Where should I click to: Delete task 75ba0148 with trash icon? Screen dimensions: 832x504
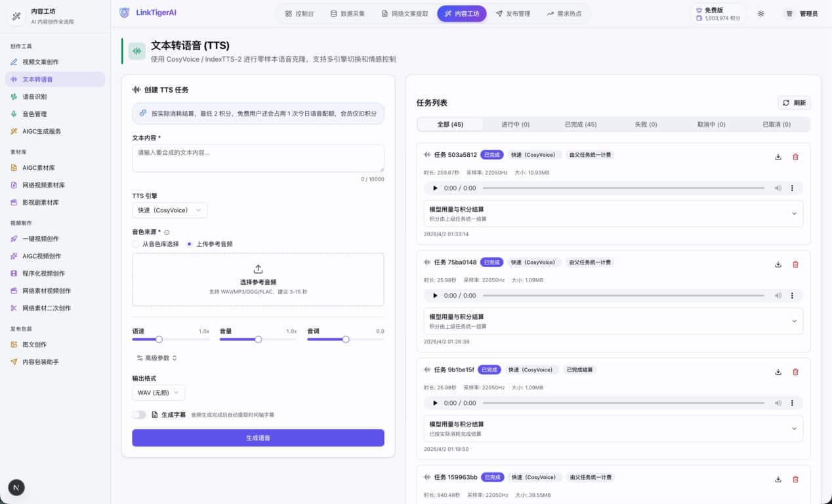coord(795,264)
